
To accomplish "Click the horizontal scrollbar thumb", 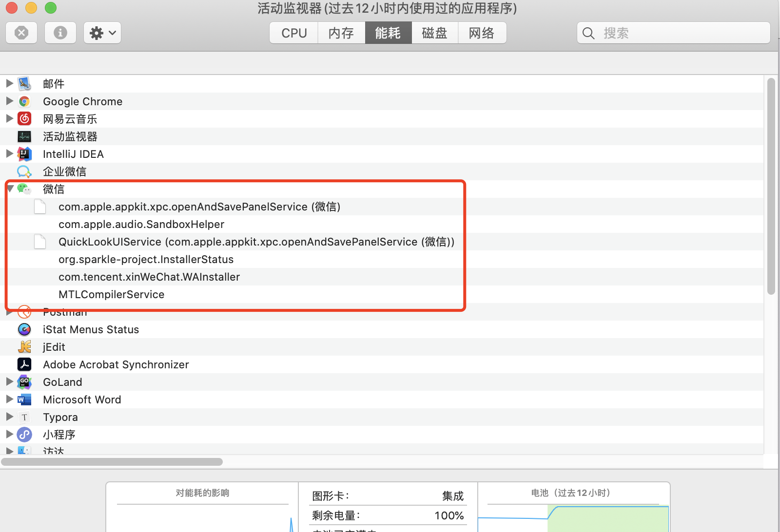I will [112, 461].
